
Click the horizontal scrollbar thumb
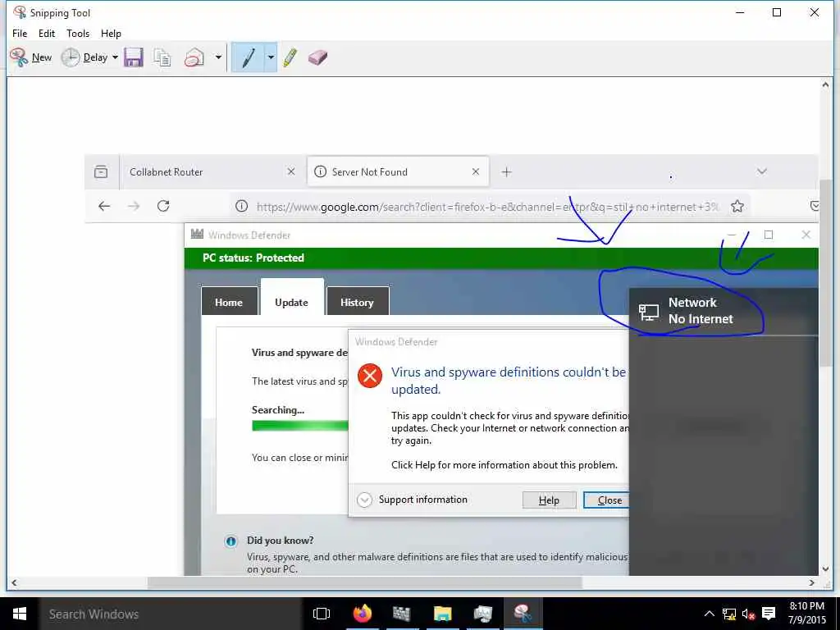click(x=364, y=582)
